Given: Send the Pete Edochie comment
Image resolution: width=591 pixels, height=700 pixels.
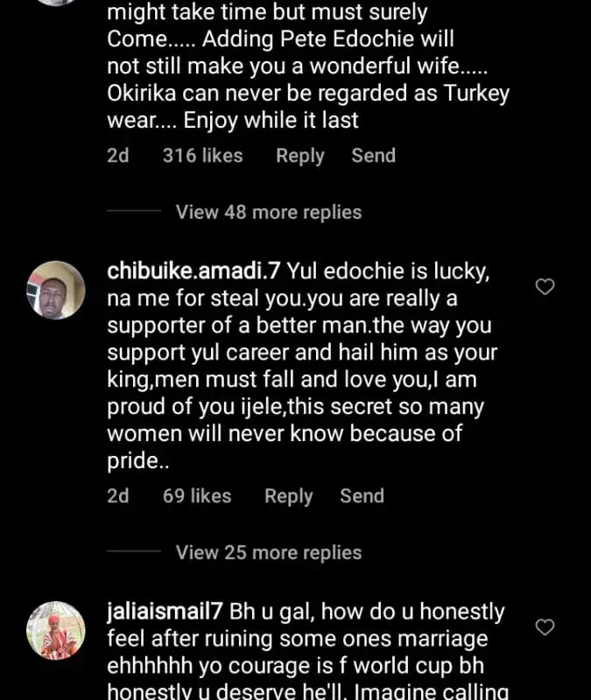Looking at the screenshot, I should [373, 156].
